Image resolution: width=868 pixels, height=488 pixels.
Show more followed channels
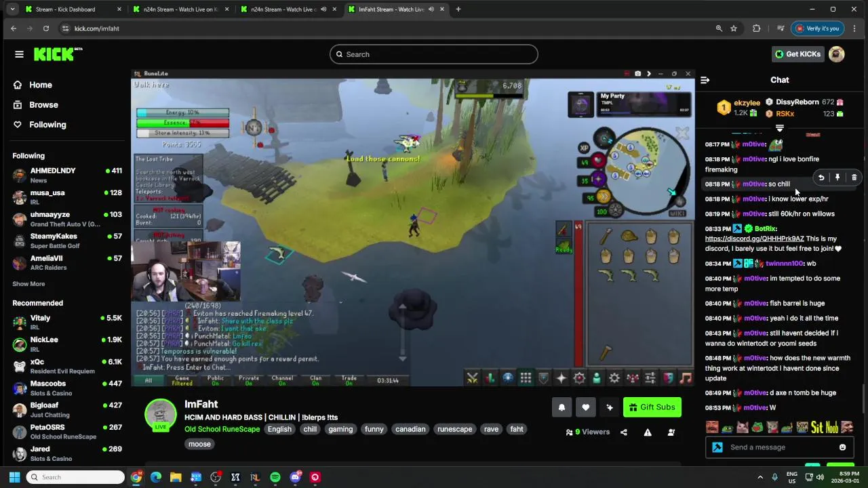(x=28, y=284)
